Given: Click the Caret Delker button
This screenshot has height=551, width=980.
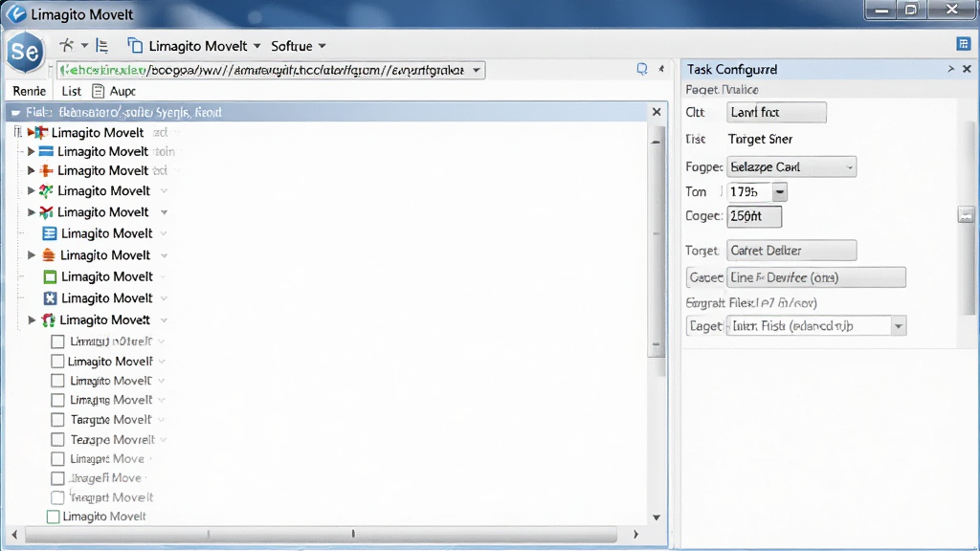Looking at the screenshot, I should pyautogui.click(x=791, y=251).
